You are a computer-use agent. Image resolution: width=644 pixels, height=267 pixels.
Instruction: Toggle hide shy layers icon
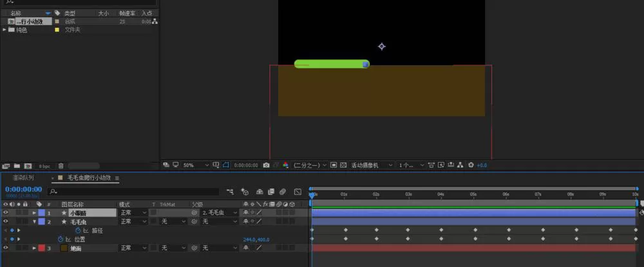point(260,192)
